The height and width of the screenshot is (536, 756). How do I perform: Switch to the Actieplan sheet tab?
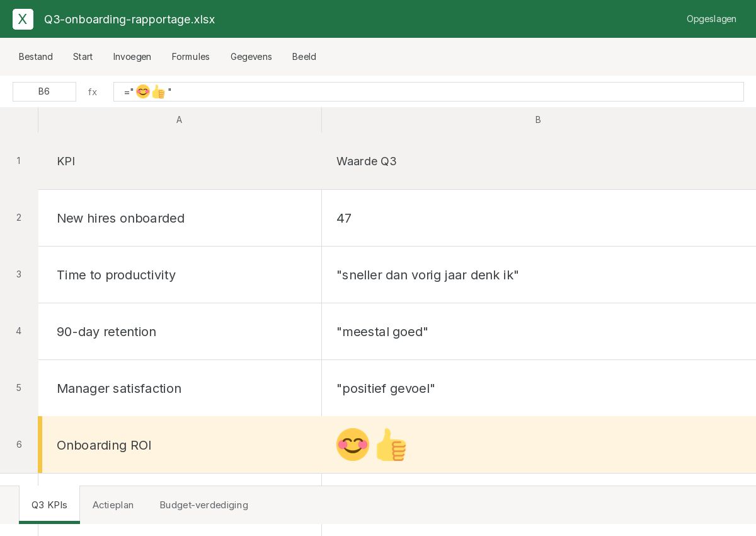pyautogui.click(x=113, y=505)
